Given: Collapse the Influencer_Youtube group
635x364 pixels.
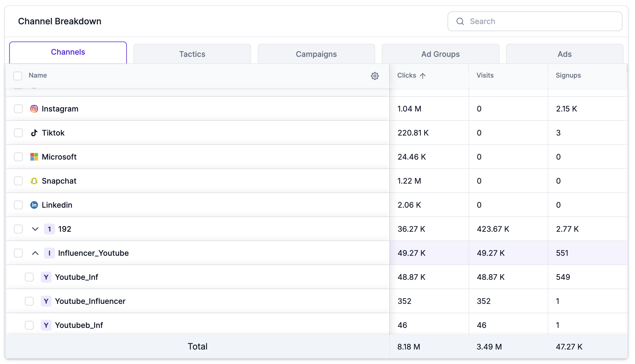Looking at the screenshot, I should [35, 253].
